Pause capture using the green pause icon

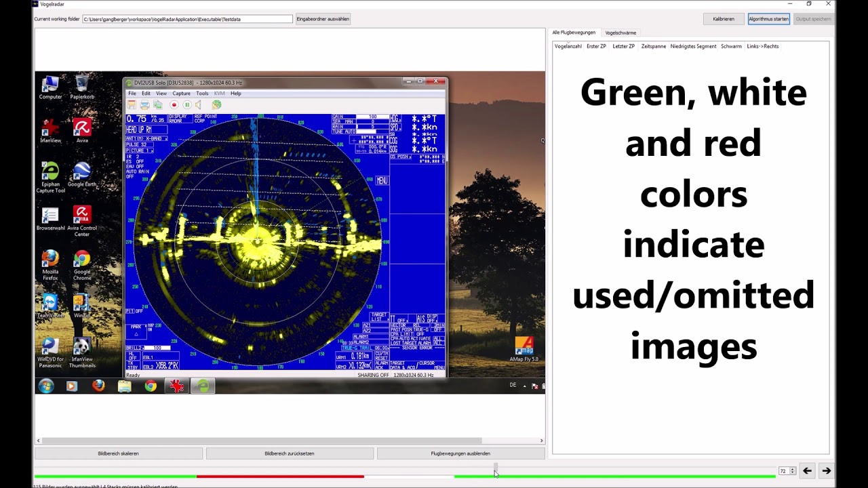tap(187, 105)
